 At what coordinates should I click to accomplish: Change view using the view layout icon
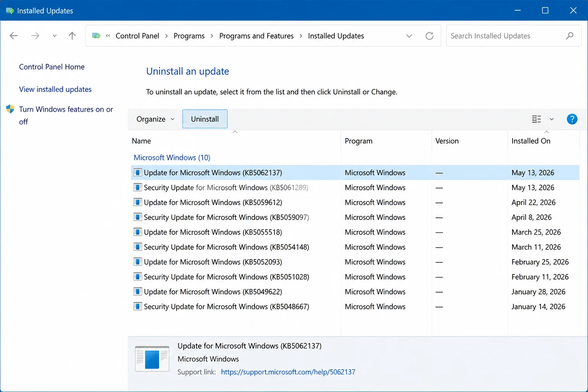(x=536, y=119)
